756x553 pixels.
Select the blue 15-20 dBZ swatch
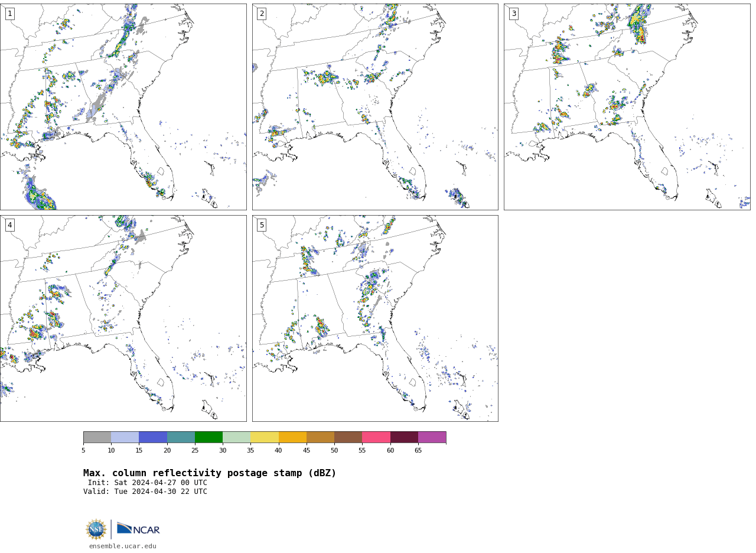(x=153, y=437)
